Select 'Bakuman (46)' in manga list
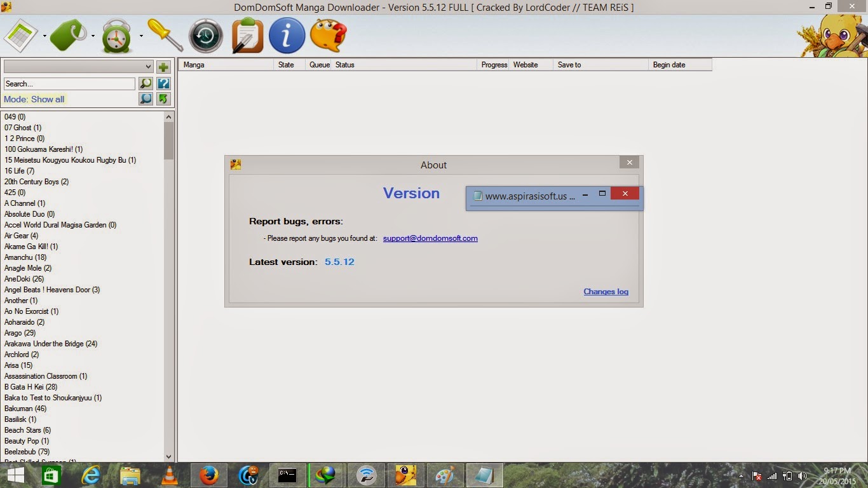Image resolution: width=868 pixels, height=488 pixels. (25, 409)
